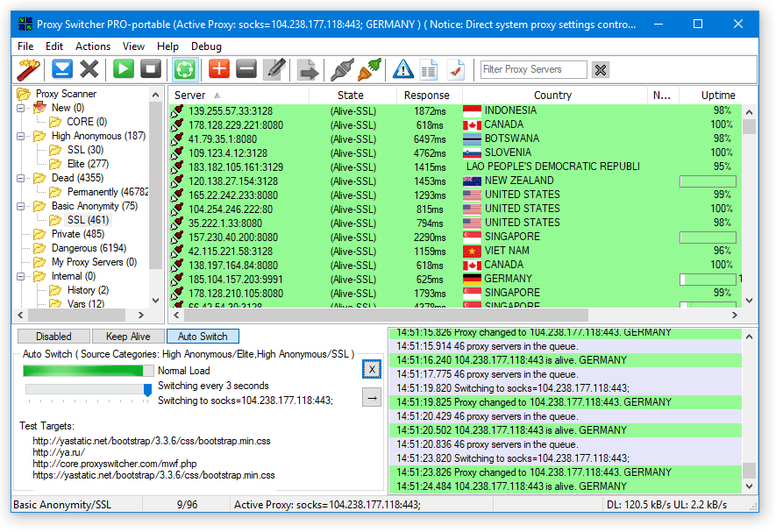Viewport: 776px width, 532px height.
Task: Open the Elite (277) folder
Action: [88, 164]
